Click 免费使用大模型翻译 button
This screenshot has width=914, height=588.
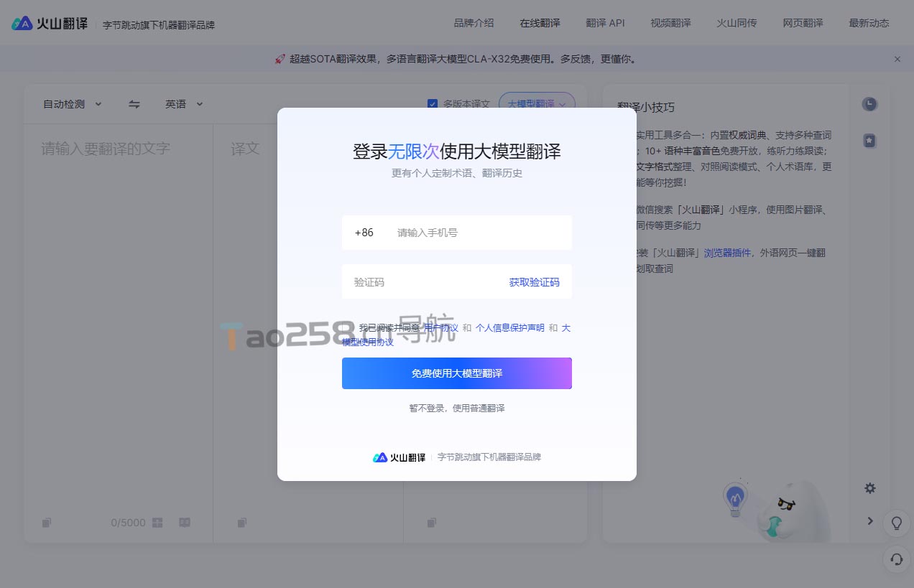pos(457,373)
